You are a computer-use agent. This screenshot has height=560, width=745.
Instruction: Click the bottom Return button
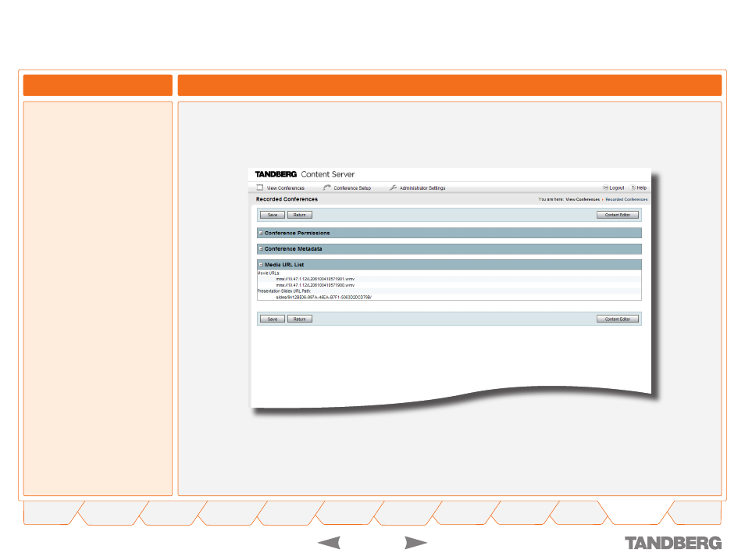click(x=300, y=319)
